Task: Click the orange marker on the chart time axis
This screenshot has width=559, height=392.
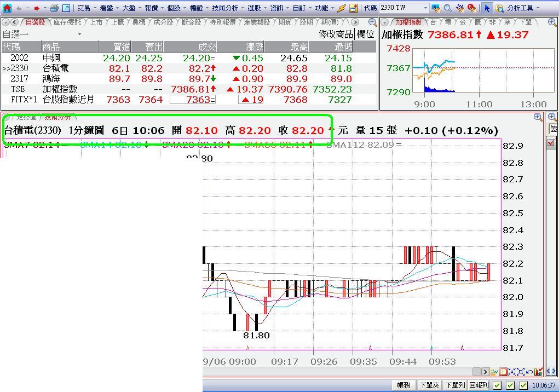Action: (248, 348)
